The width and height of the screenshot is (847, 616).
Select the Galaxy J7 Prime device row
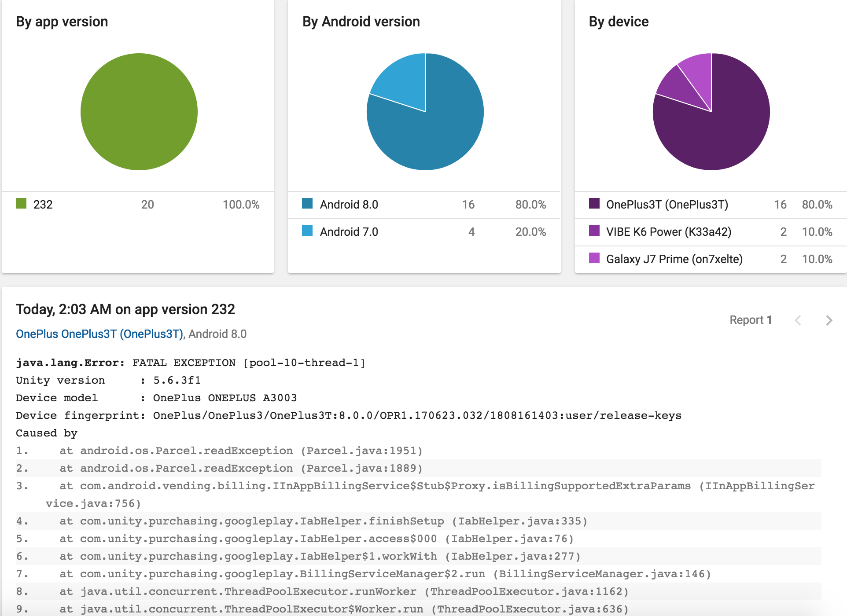tap(711, 259)
